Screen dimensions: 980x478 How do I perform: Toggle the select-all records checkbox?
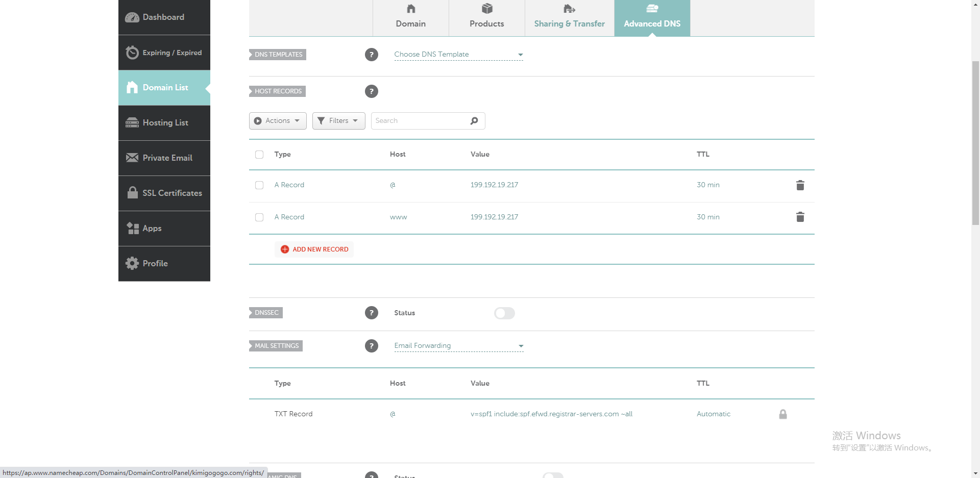259,155
